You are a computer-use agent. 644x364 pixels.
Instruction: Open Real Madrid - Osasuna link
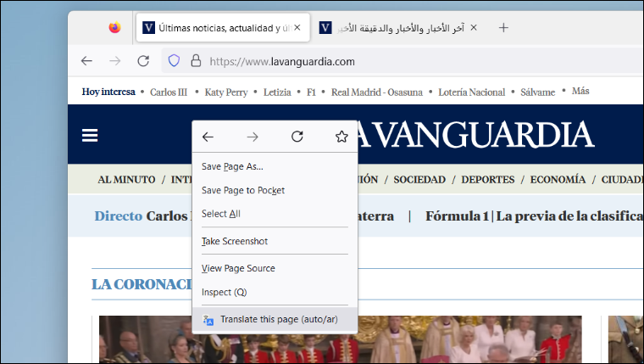(376, 92)
